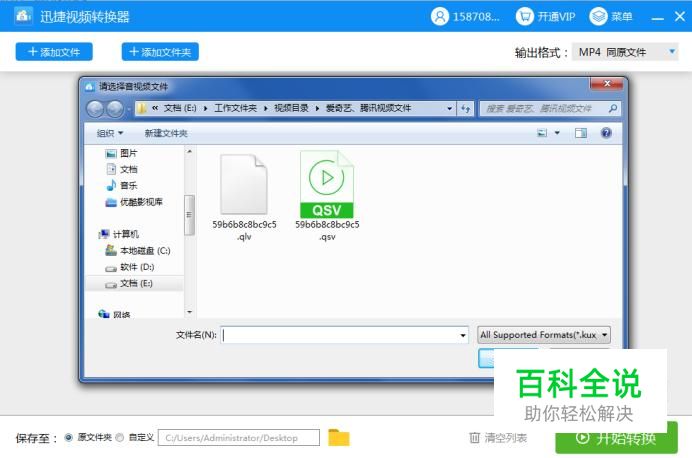The height and width of the screenshot is (458, 692).
Task: Click 清空列表 trash button
Action: coord(498,438)
